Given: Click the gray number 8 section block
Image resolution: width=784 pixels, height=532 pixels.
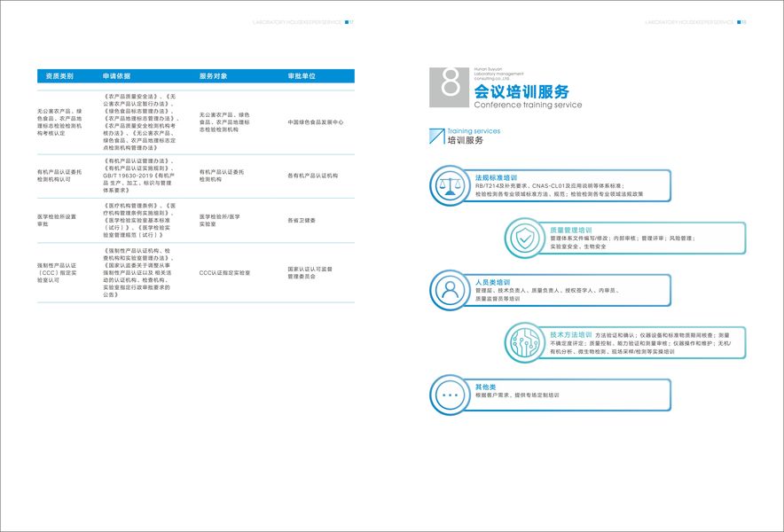Looking at the screenshot, I should tap(449, 88).
